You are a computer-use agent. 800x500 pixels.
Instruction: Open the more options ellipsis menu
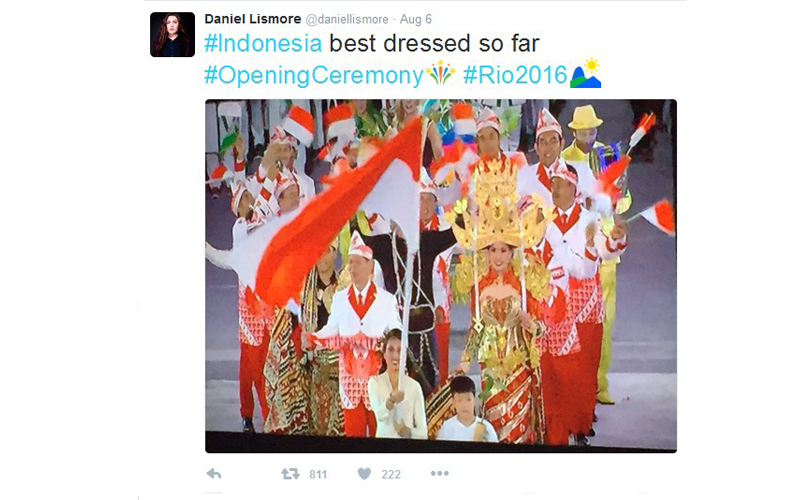pos(439,473)
